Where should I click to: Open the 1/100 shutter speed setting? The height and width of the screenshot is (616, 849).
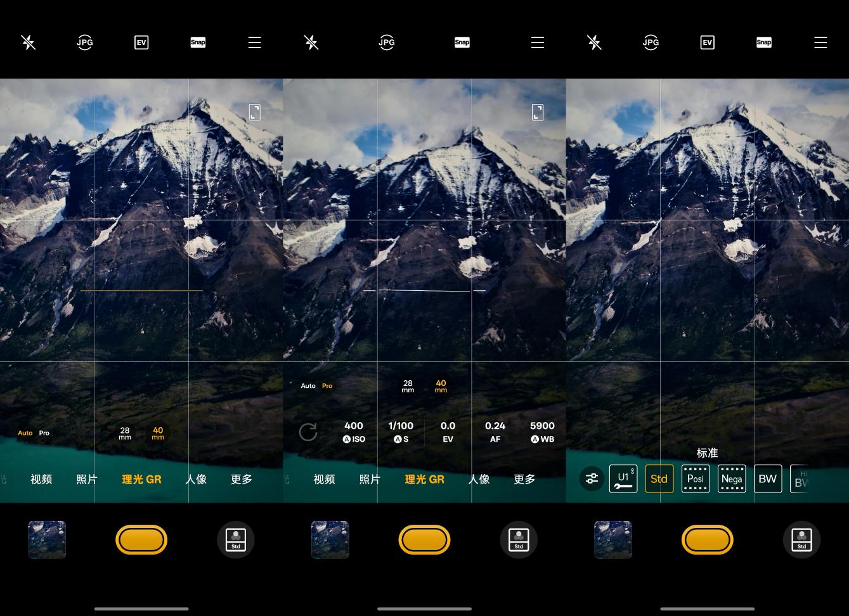[401, 432]
